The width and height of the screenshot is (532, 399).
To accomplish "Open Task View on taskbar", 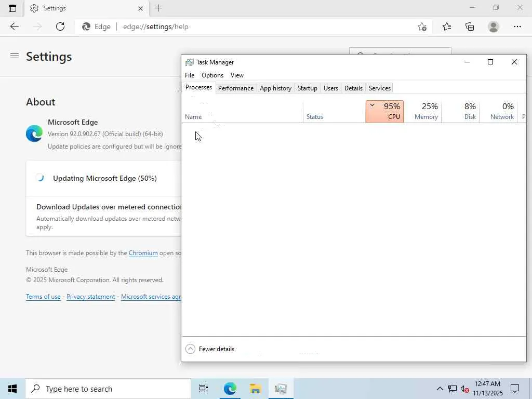I will pyautogui.click(x=204, y=389).
